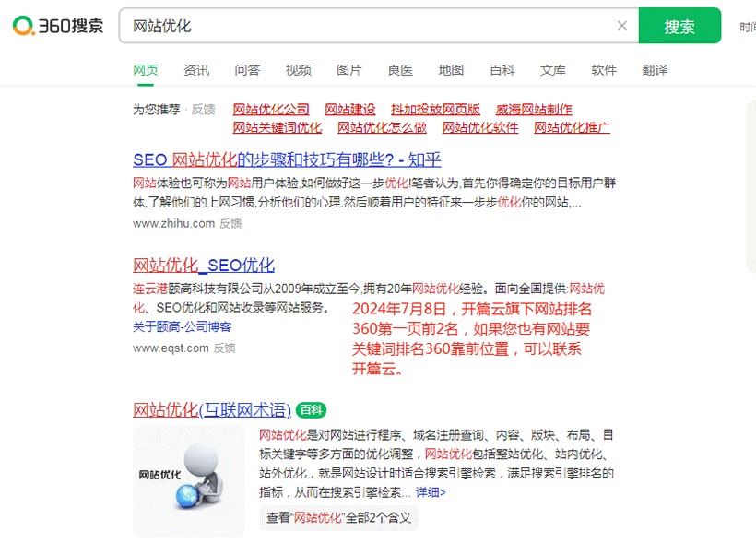Select the 视频 tab
The height and width of the screenshot is (543, 756).
coord(298,70)
